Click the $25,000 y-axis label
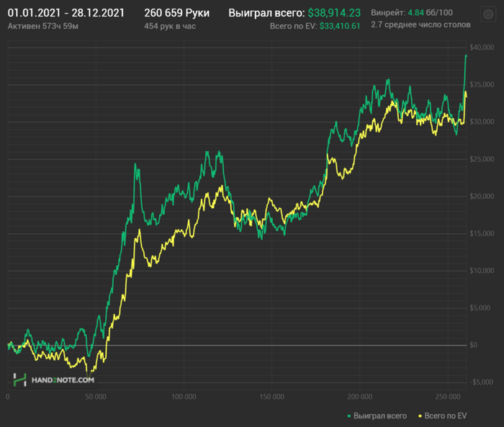 tap(482, 159)
